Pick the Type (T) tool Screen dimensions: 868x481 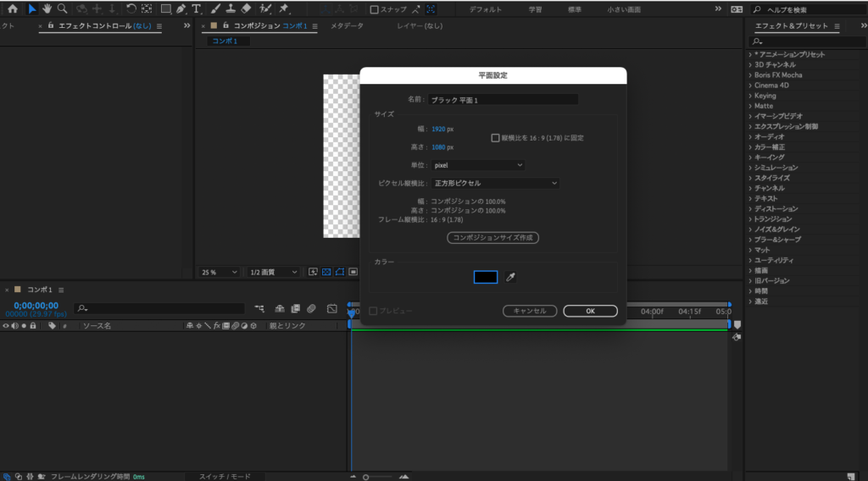[x=197, y=8]
